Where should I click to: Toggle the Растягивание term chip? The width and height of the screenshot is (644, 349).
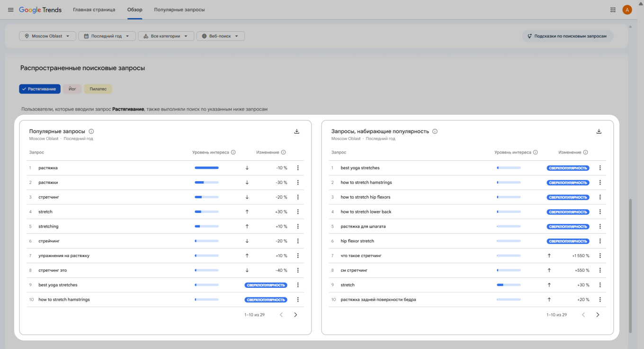pyautogui.click(x=40, y=89)
